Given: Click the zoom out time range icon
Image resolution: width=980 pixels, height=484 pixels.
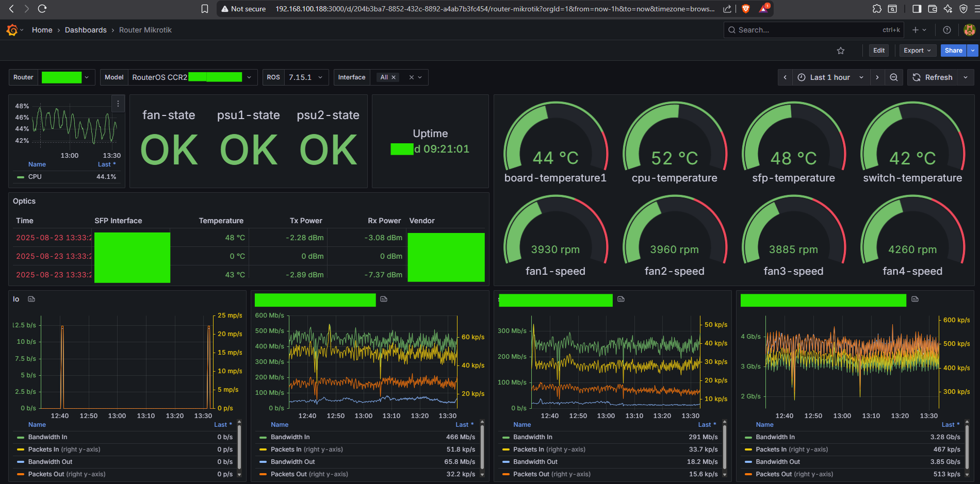Looking at the screenshot, I should 894,77.
